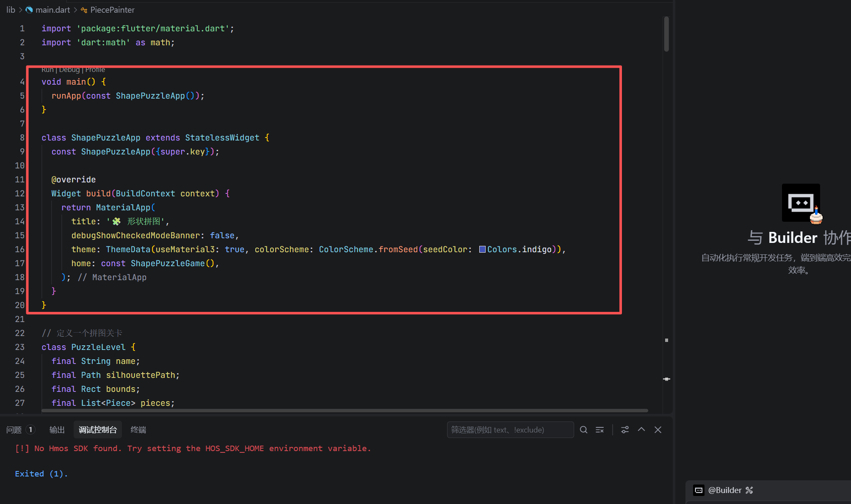
Task: Click the Debug code lens link
Action: tap(69, 70)
